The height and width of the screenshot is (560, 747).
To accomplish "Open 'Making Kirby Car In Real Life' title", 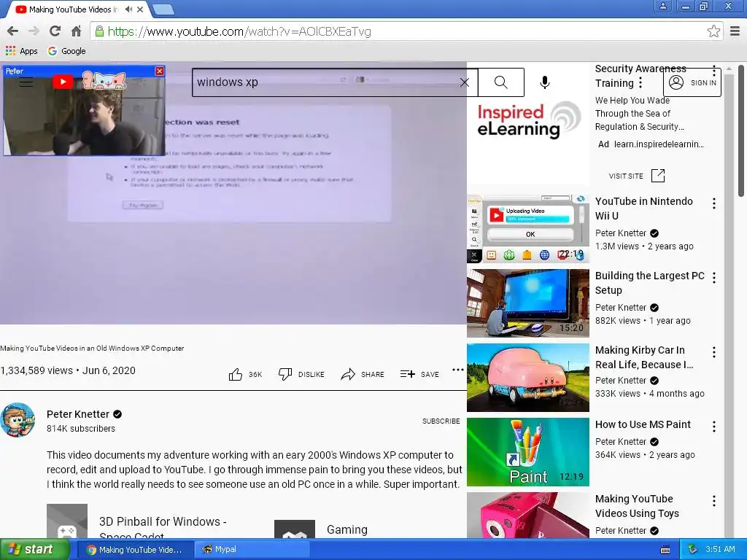I will pyautogui.click(x=643, y=357).
